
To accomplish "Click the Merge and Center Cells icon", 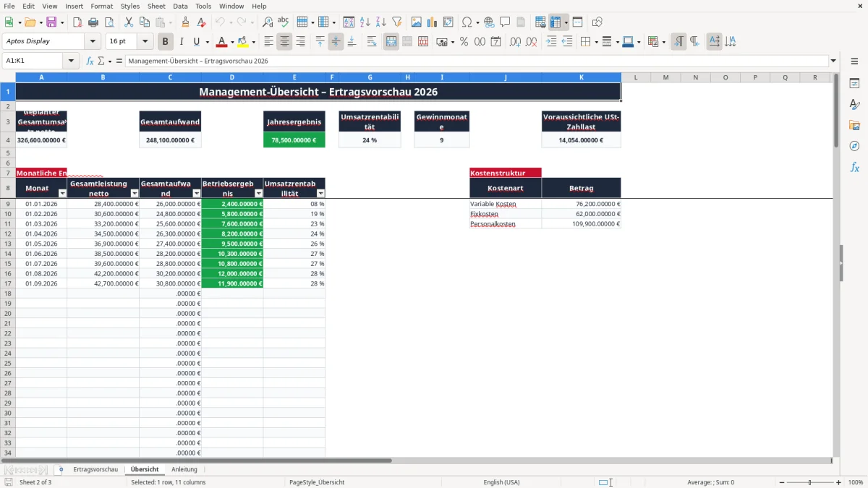I will pos(391,42).
